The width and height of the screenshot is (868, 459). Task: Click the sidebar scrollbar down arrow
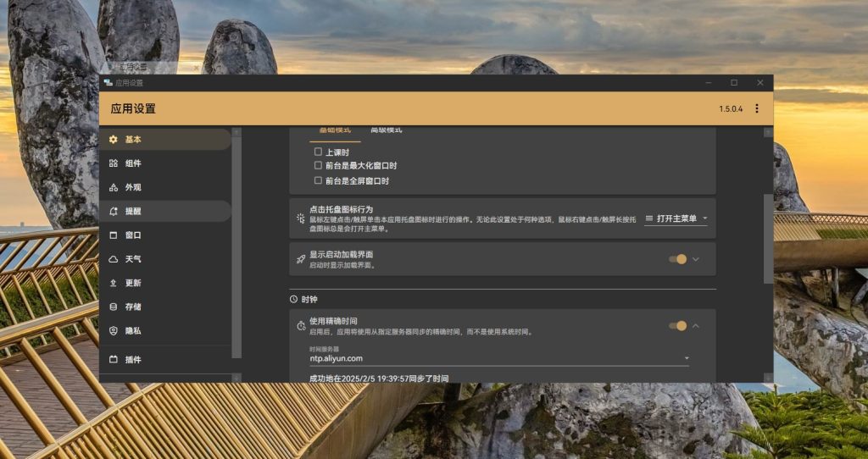tap(236, 378)
